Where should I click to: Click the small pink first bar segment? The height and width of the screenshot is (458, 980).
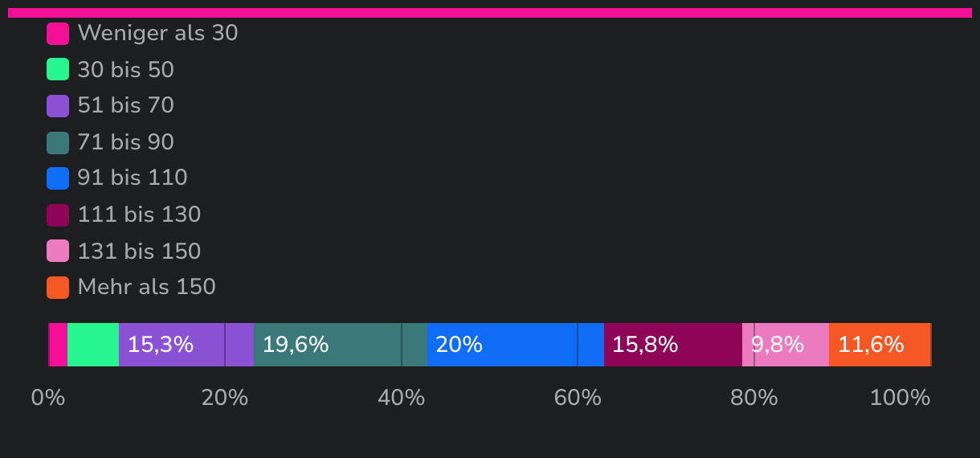(x=59, y=345)
